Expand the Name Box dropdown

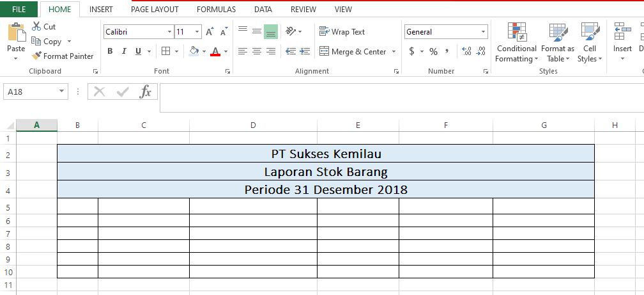pyautogui.click(x=61, y=92)
